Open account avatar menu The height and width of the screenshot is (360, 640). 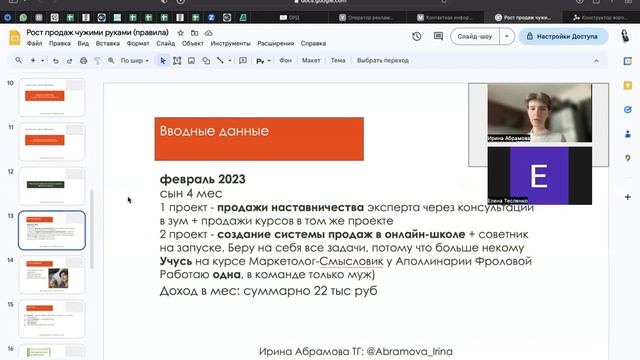(625, 36)
